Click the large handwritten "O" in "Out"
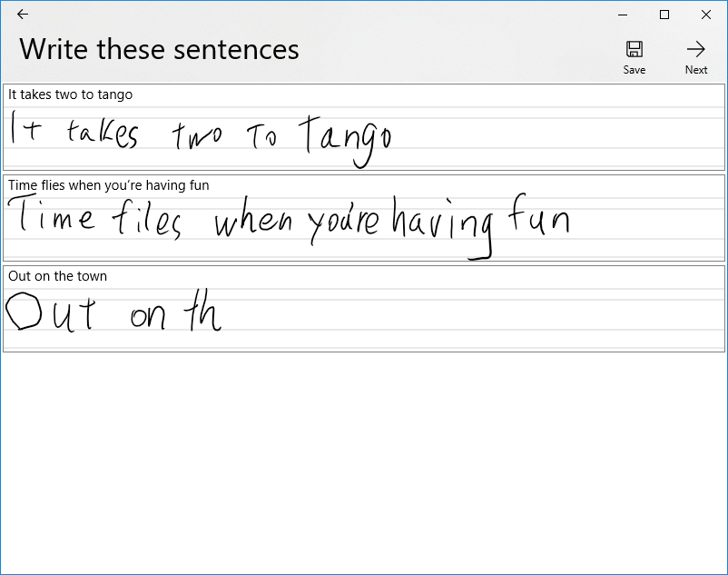 coord(24,311)
